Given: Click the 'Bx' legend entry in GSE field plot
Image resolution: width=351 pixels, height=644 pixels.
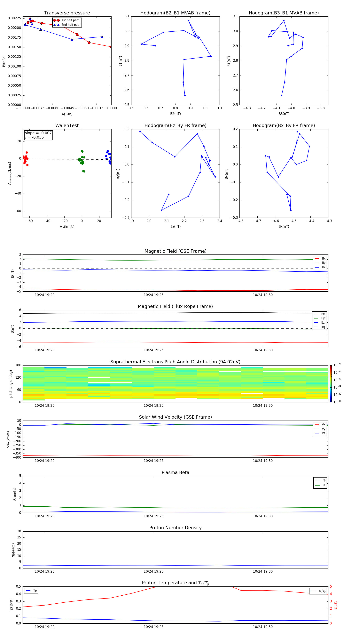Looking at the screenshot, I should click(320, 259).
